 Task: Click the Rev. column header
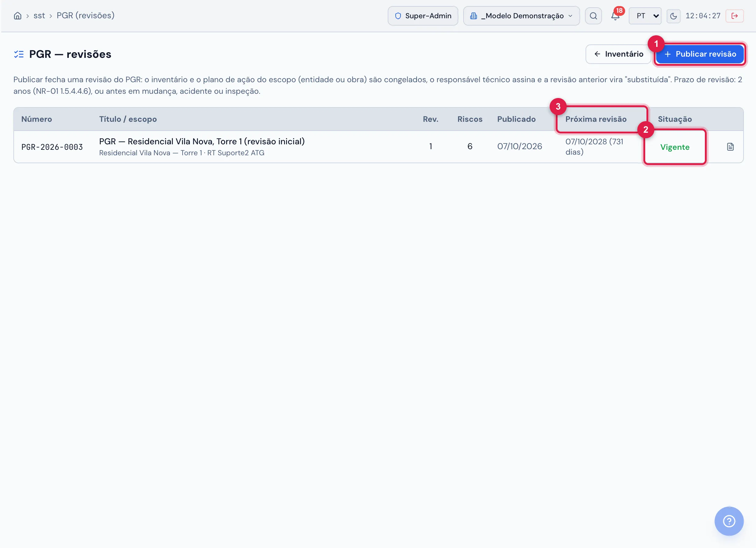(430, 119)
